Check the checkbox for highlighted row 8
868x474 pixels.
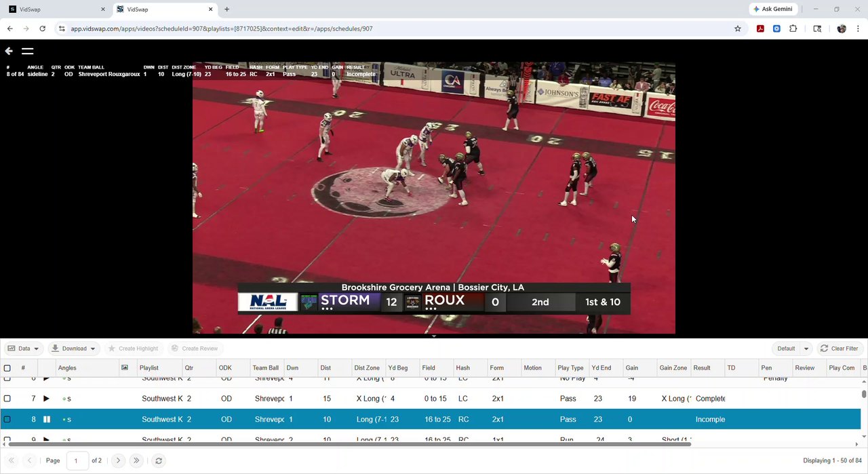point(7,420)
